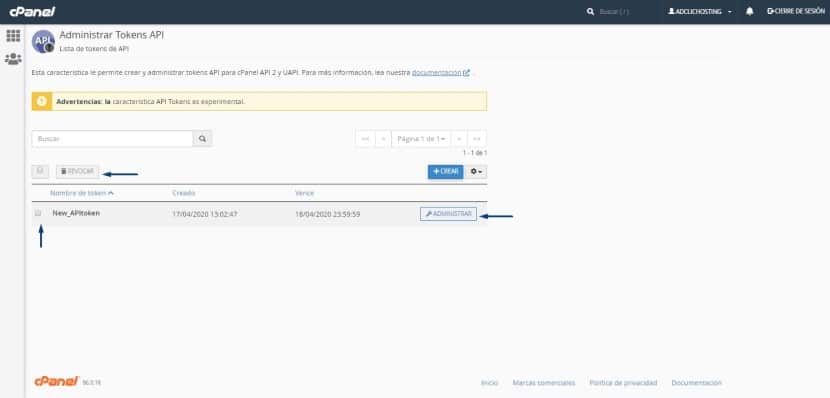Expand the ADCLICHOSTING user menu
Viewport: 830px width, 398px height.
pos(700,11)
